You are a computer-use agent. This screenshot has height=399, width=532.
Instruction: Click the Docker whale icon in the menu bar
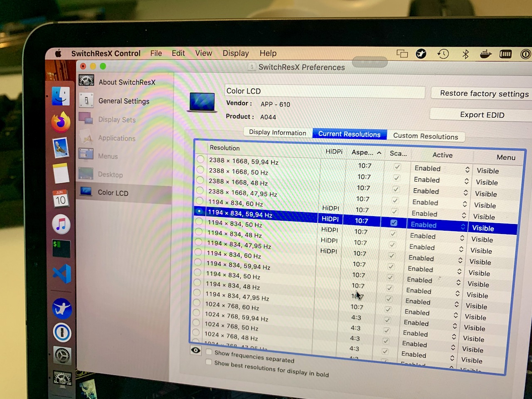(485, 54)
